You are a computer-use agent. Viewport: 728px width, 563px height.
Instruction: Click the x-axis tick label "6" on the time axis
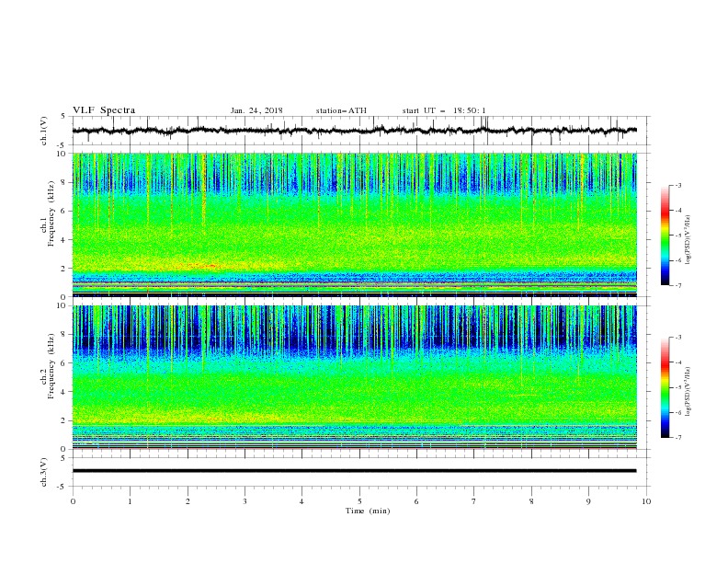416,501
